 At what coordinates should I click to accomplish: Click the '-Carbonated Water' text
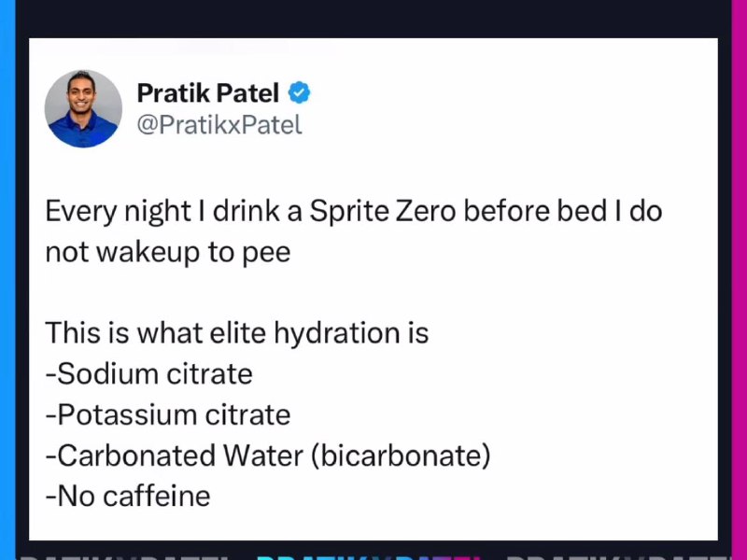click(x=175, y=455)
